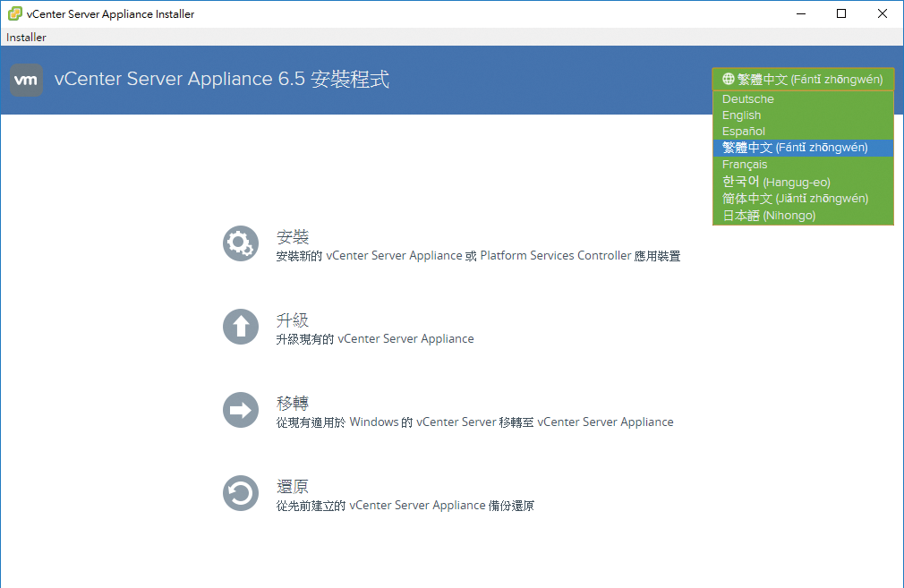Select 简体中文 (Jiǎntǐ zhōngwén) language option

(x=803, y=199)
